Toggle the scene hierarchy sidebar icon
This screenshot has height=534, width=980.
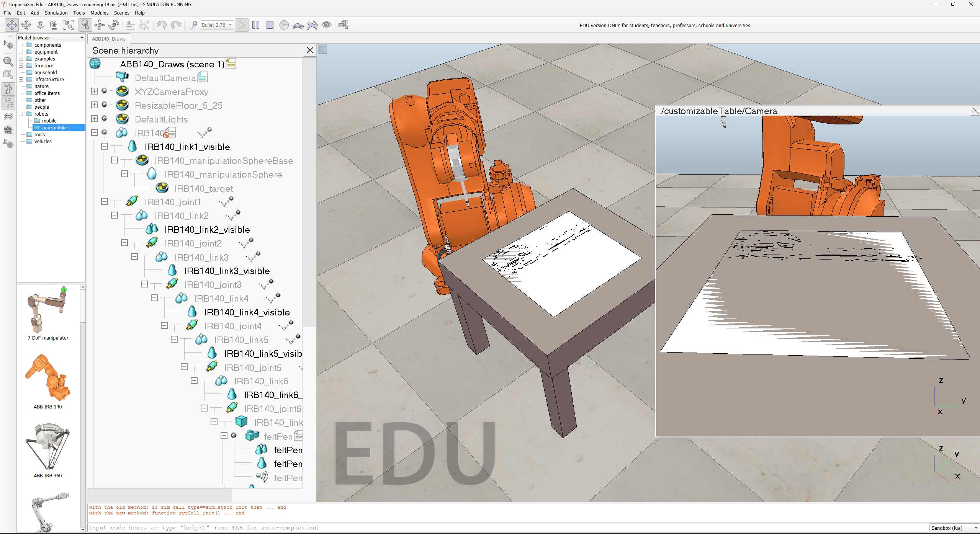(8, 103)
